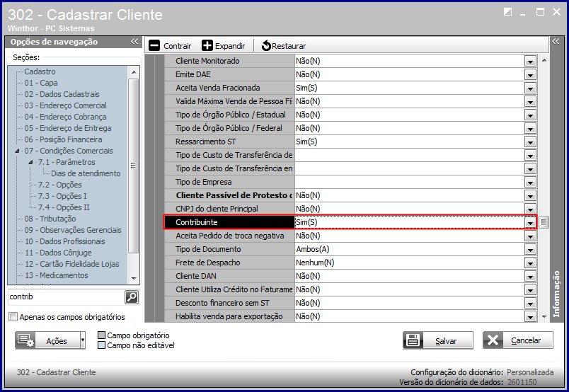
Task: Select 10 - Dados Profissionais section
Action: pos(65,241)
